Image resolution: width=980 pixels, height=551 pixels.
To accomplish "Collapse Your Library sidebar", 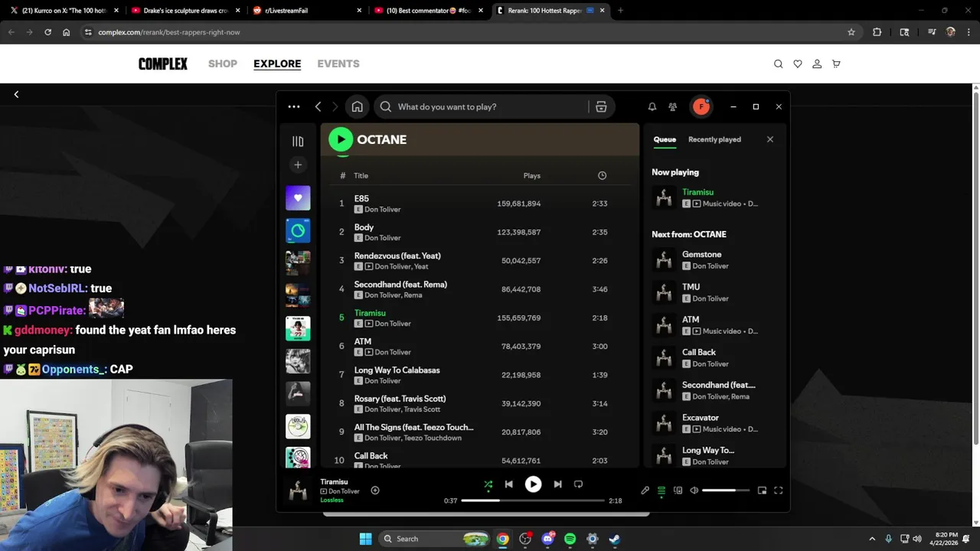I will [x=298, y=142].
